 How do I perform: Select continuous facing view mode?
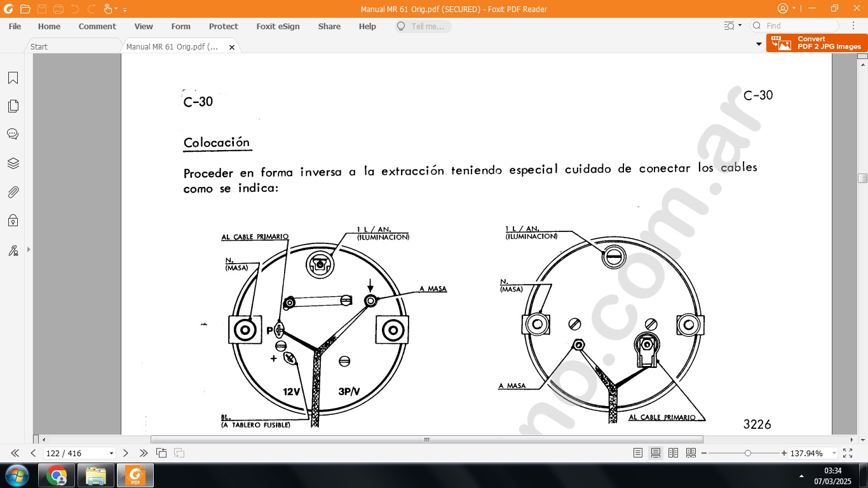tap(691, 453)
